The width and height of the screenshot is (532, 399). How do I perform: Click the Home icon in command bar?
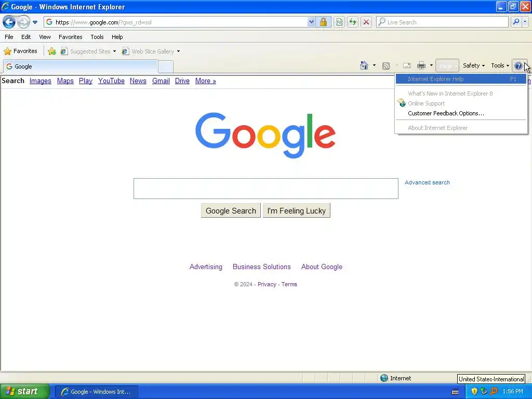(x=364, y=65)
